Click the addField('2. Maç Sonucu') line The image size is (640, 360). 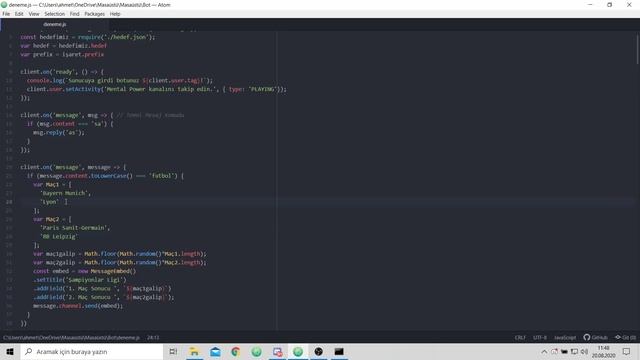(104, 297)
